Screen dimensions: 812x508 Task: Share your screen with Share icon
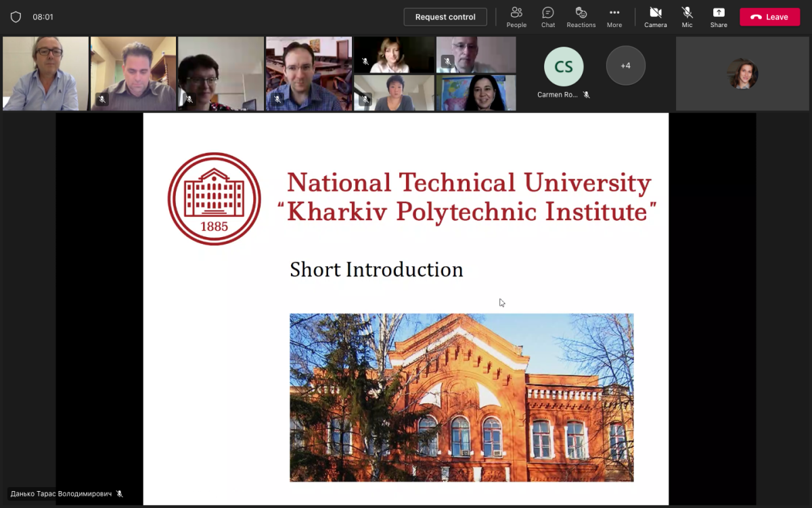pyautogui.click(x=719, y=17)
